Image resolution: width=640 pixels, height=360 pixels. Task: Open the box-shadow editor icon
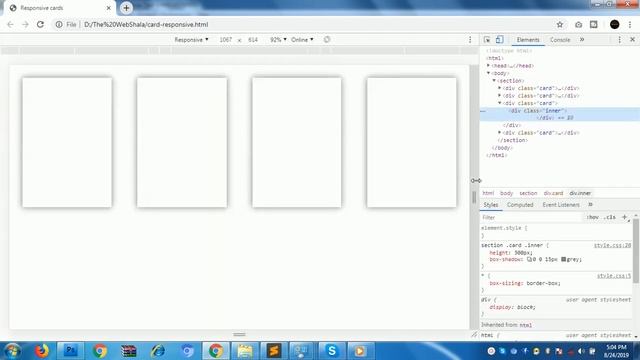(x=529, y=259)
